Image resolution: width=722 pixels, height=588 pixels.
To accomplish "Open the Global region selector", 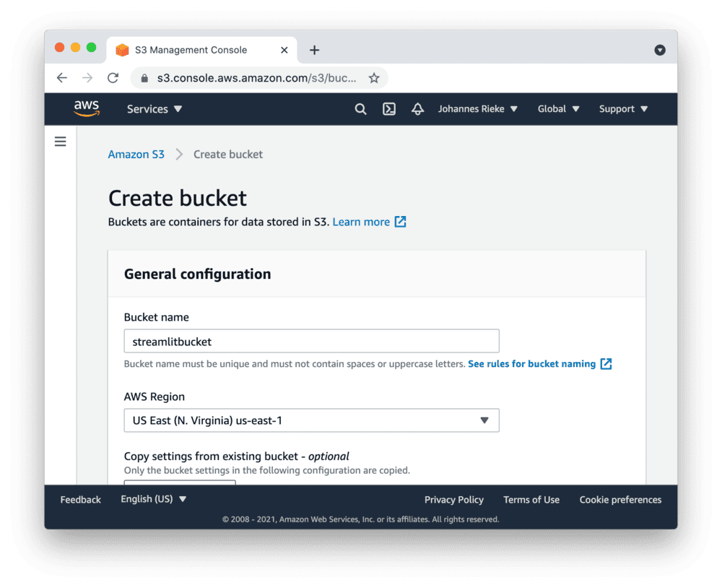I will [558, 108].
